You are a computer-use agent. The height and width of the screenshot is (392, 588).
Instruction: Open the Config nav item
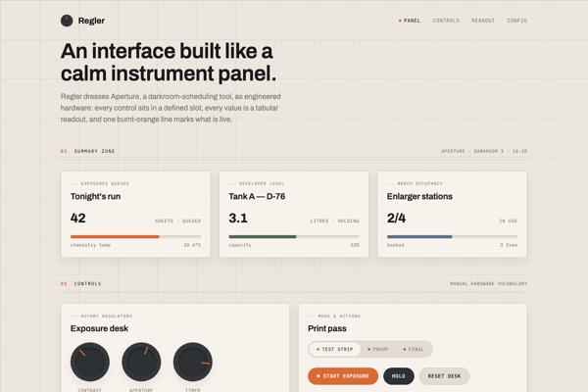coord(516,21)
